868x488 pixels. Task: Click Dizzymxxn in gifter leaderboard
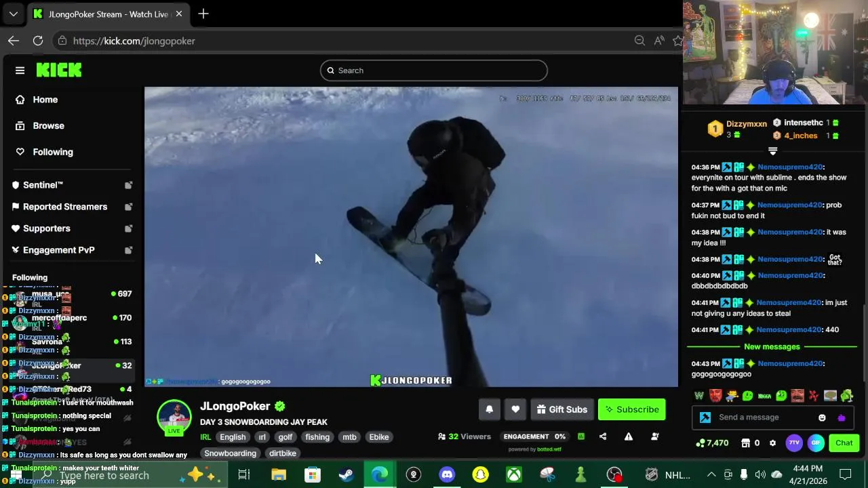[x=747, y=124]
